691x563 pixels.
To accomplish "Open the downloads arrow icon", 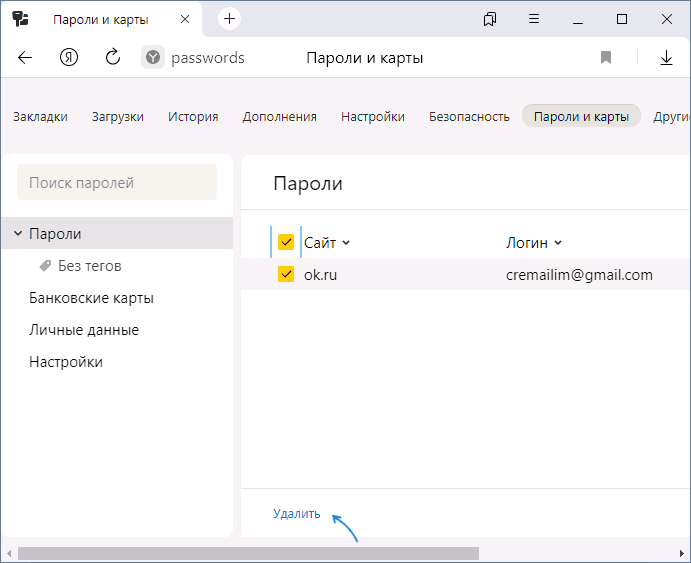I will pos(666,58).
